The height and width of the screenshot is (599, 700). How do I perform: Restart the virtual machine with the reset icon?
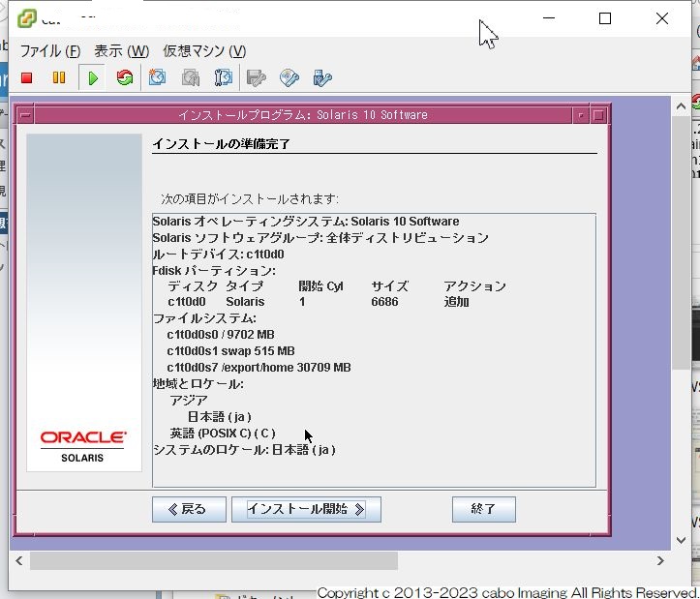click(x=125, y=78)
